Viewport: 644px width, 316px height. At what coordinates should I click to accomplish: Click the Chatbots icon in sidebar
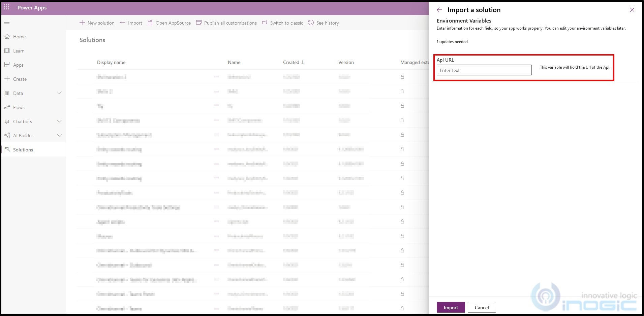tap(7, 121)
